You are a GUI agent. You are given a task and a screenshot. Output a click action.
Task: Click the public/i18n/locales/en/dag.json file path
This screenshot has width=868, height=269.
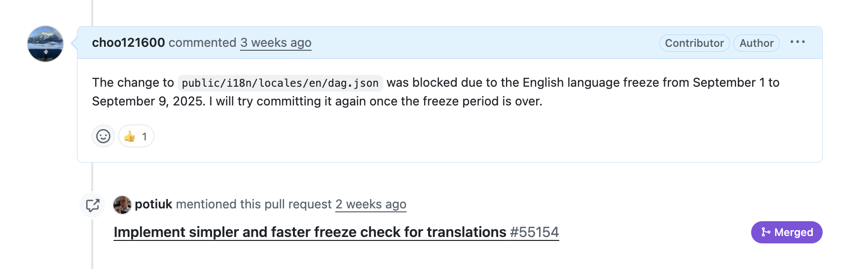[280, 83]
